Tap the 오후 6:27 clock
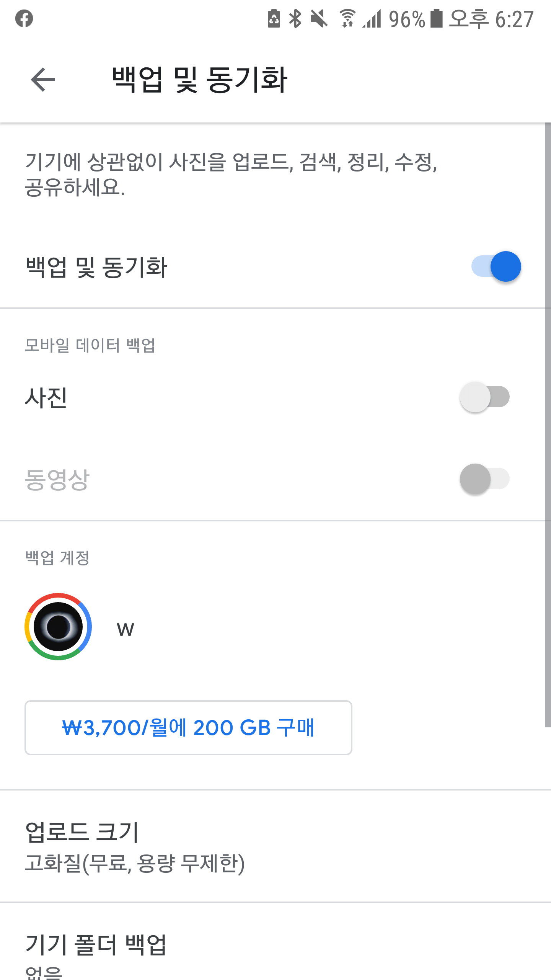Screen dimensions: 551x980 click(491, 18)
